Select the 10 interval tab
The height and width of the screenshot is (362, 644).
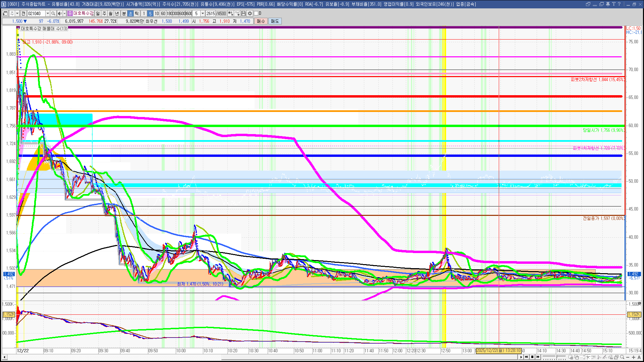[x=157, y=13]
